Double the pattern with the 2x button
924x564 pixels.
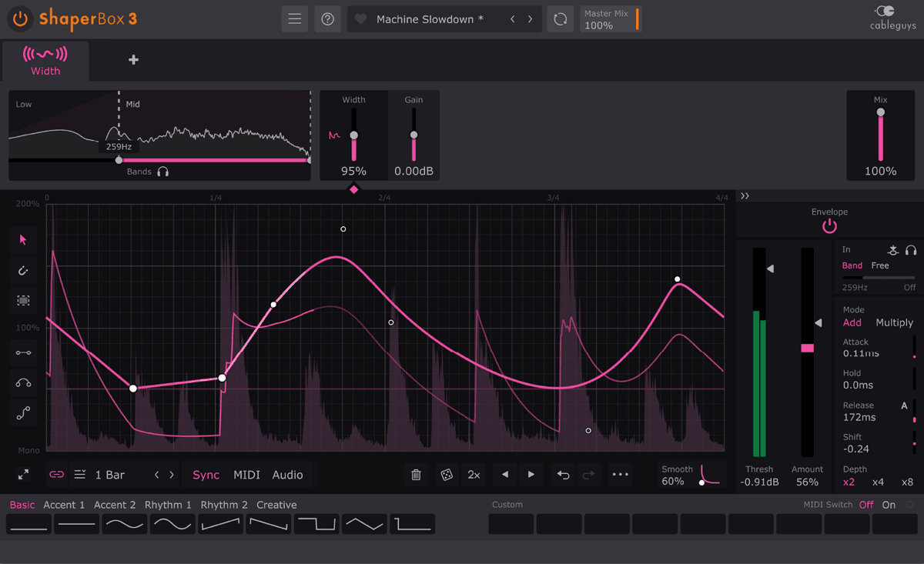474,475
